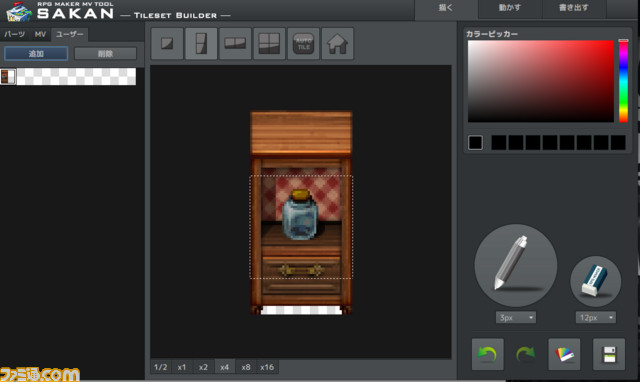Open the 動かす mode tab
This screenshot has width=640, height=382.
click(x=510, y=8)
